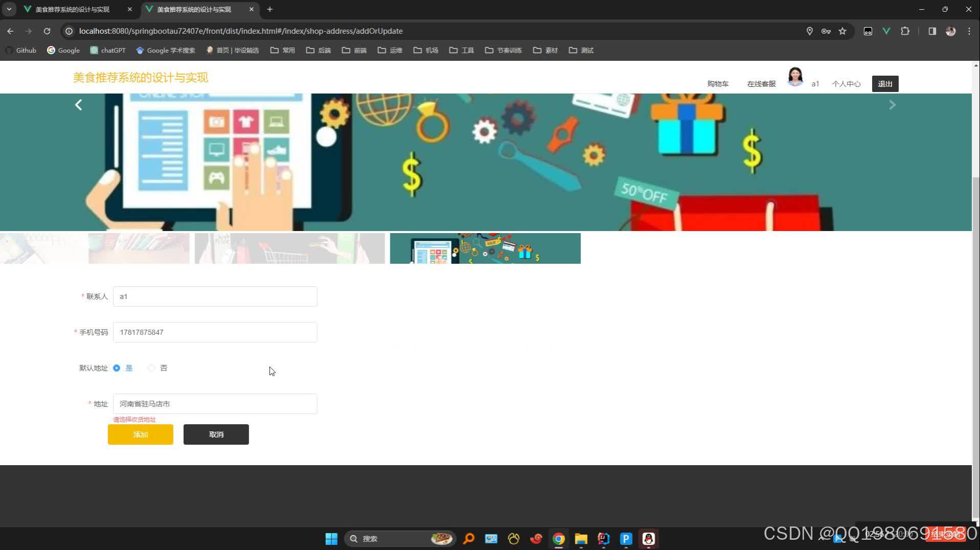Click the 地址 address input field
This screenshot has width=980, height=550.
coord(215,403)
